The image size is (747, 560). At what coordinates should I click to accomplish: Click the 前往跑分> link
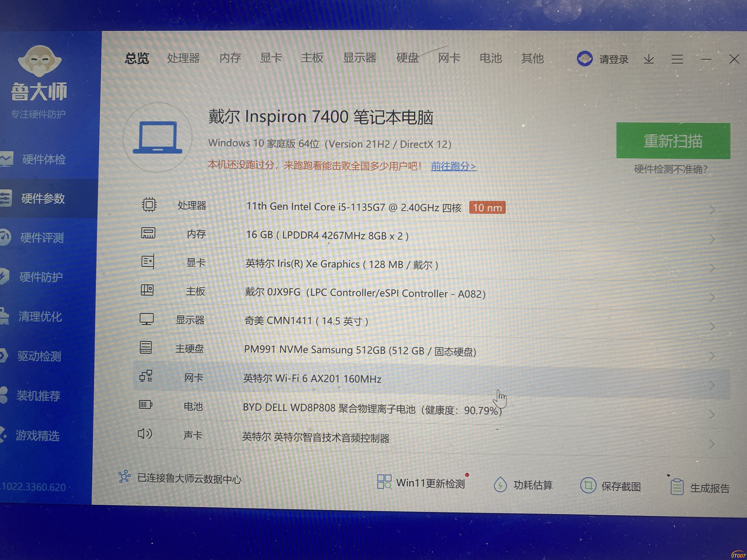tap(454, 166)
